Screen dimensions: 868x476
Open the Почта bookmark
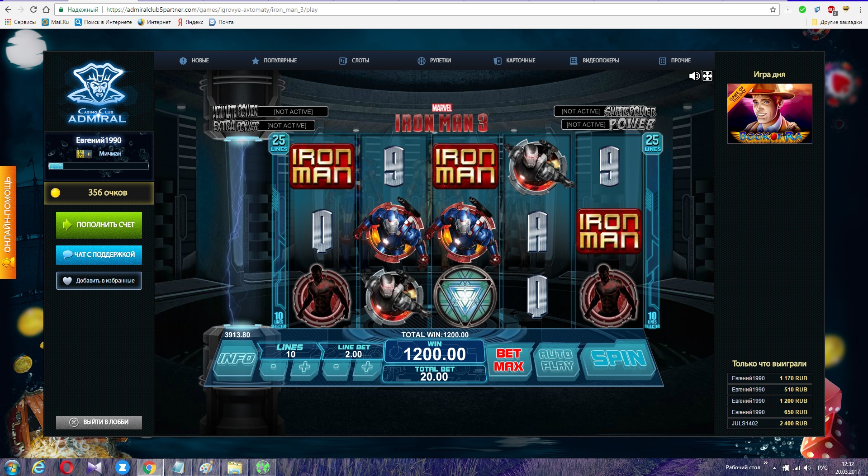[x=222, y=22]
